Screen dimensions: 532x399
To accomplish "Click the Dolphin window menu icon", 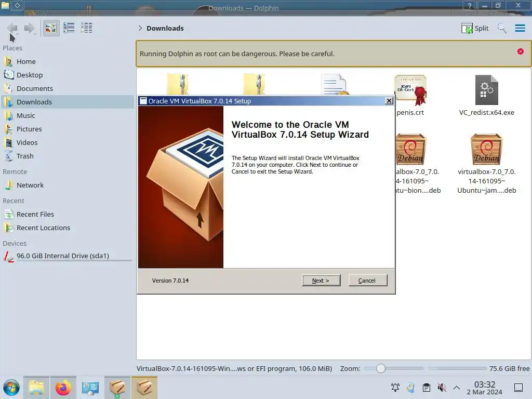I will [5, 5].
